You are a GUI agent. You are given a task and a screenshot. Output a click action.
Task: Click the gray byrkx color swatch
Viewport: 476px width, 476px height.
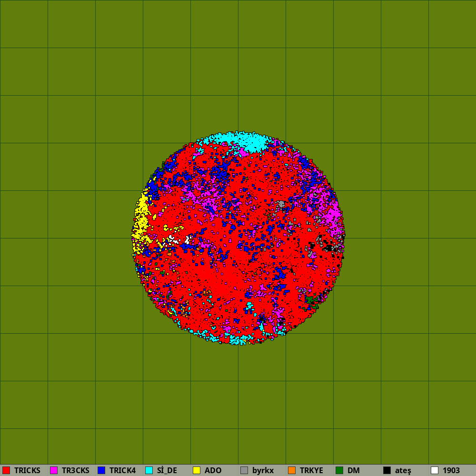(244, 470)
